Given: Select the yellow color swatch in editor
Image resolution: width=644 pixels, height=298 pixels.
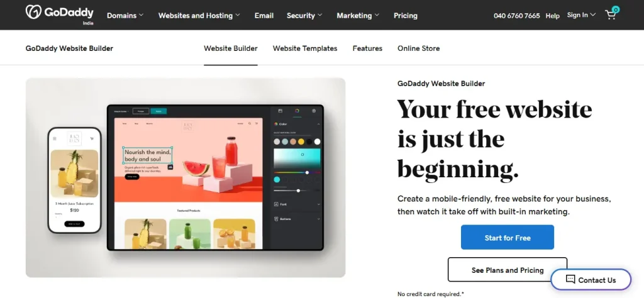Looking at the screenshot, I should coord(301,141).
